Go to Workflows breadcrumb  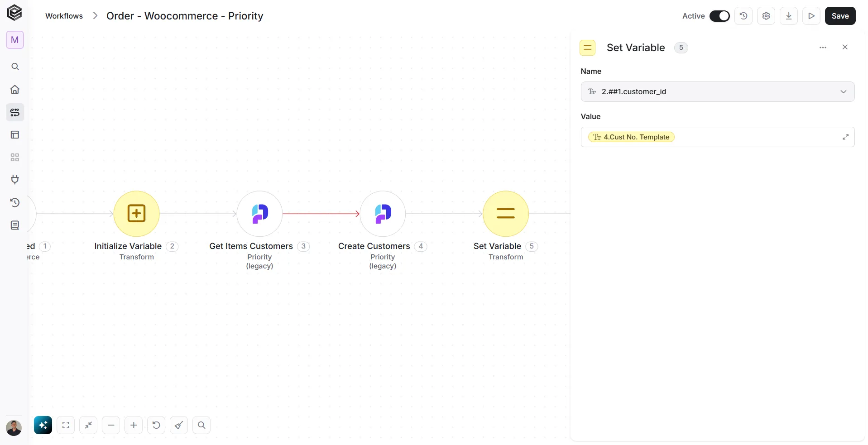coord(64,16)
